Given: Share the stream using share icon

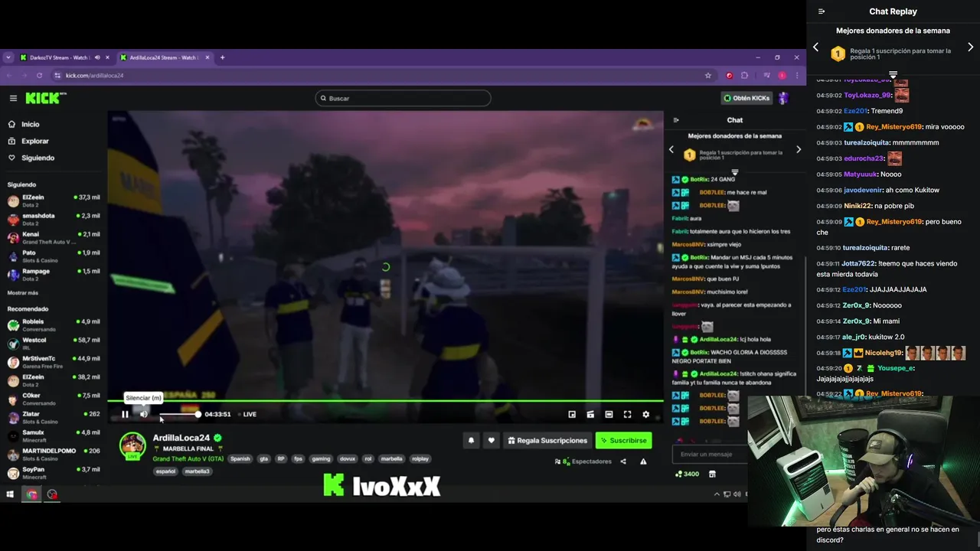Looking at the screenshot, I should pyautogui.click(x=623, y=461).
